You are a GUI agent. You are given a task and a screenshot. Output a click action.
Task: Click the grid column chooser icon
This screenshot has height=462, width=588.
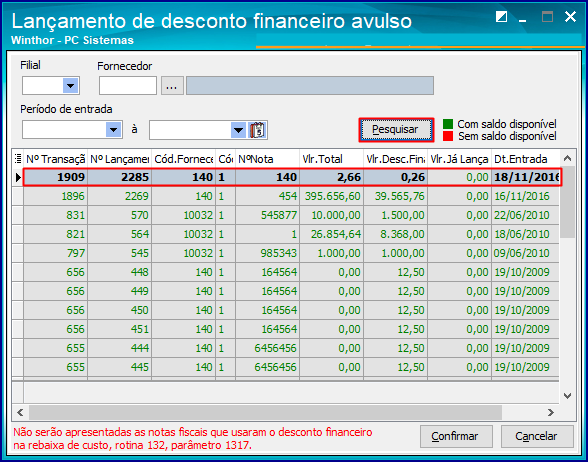[x=18, y=159]
